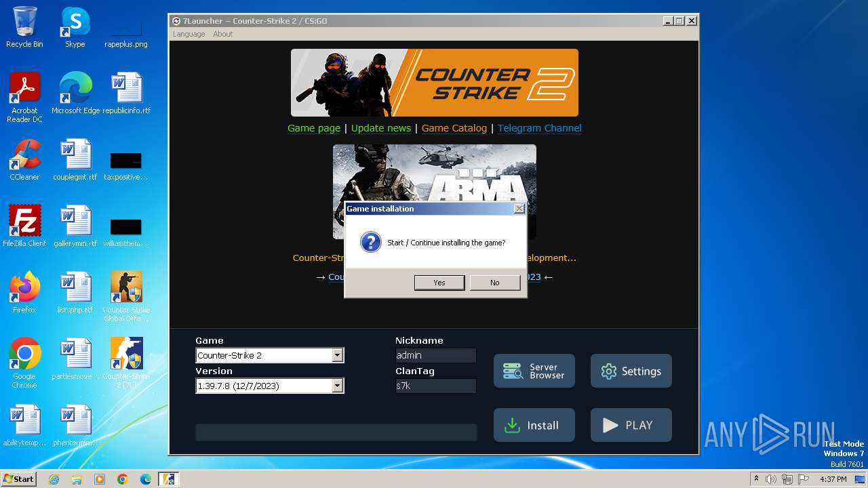Screen dimensions: 868x488
Task: Click the ARMA promo thumbnail
Action: tap(435, 173)
